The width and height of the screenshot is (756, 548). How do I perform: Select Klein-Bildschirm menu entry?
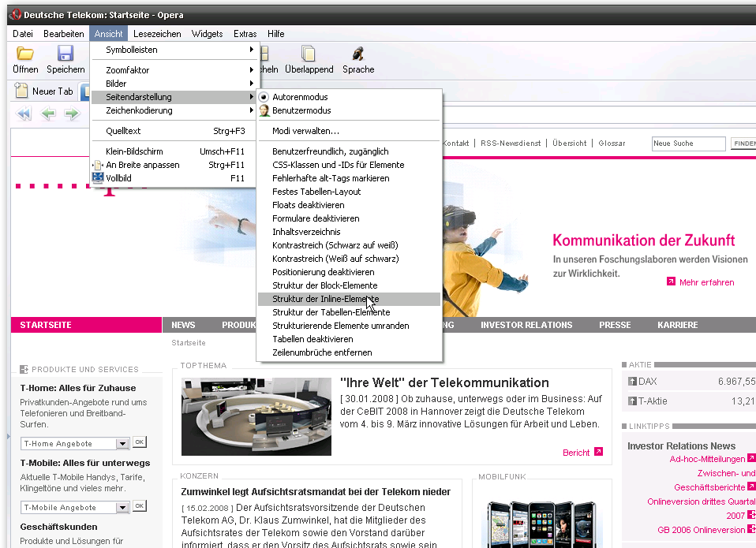(x=173, y=151)
